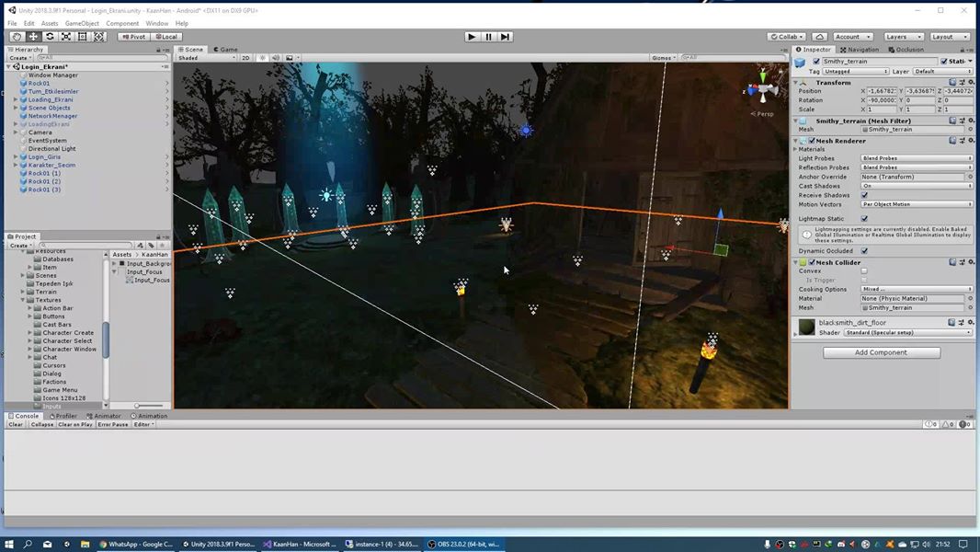Select the Move tool in the toolbar
Image resolution: width=980 pixels, height=552 pixels.
click(33, 37)
